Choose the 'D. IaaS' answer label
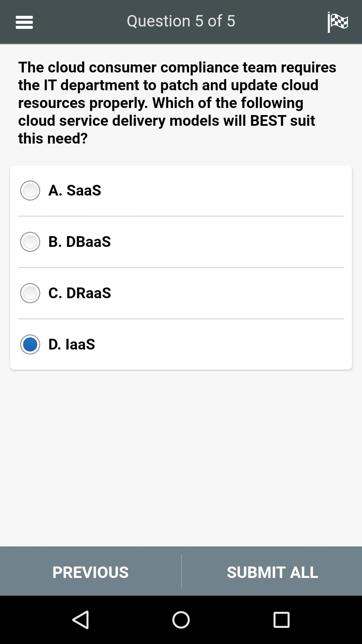The height and width of the screenshot is (644, 362). pos(72,344)
